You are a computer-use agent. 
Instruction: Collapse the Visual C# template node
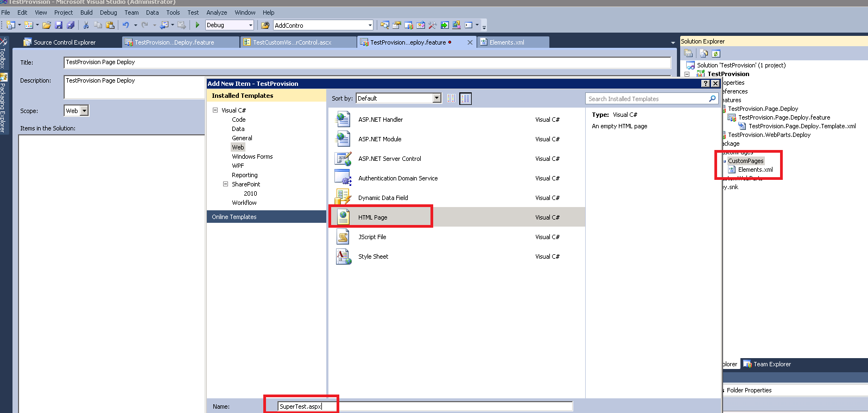point(215,110)
